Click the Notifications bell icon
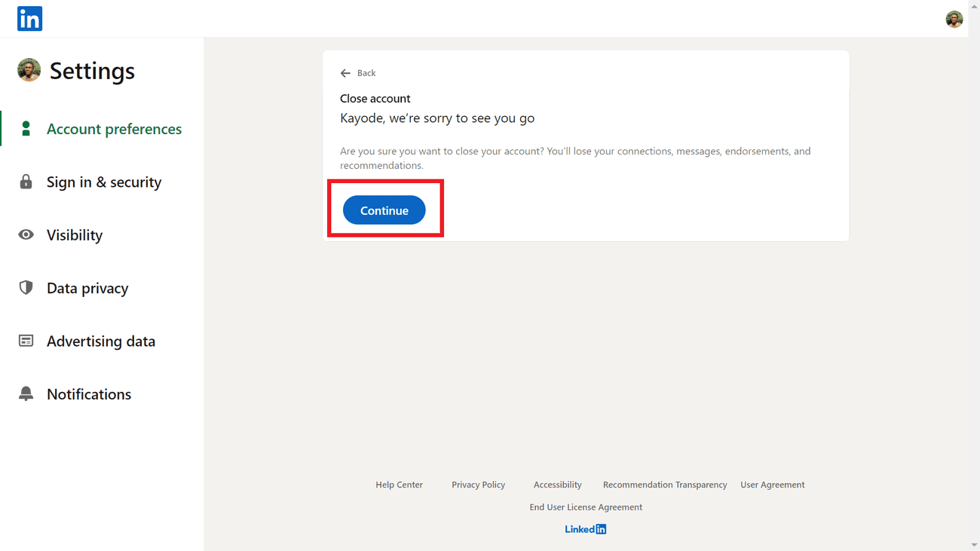The height and width of the screenshot is (551, 980). (26, 394)
